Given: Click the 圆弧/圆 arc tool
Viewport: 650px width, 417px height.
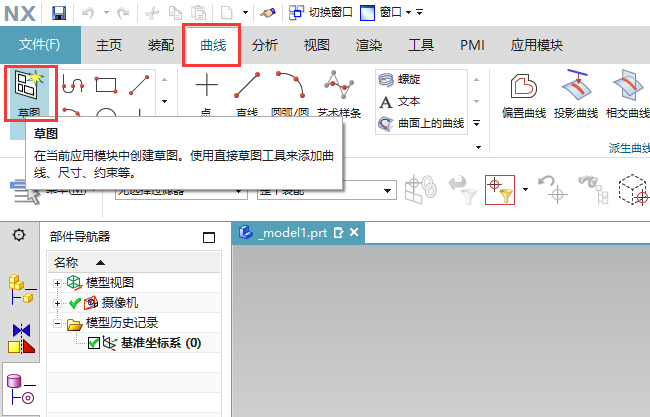Looking at the screenshot, I should 290,95.
